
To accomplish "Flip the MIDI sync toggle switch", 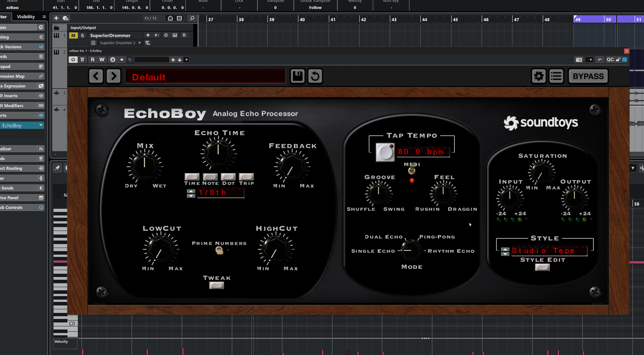I will click(x=412, y=169).
